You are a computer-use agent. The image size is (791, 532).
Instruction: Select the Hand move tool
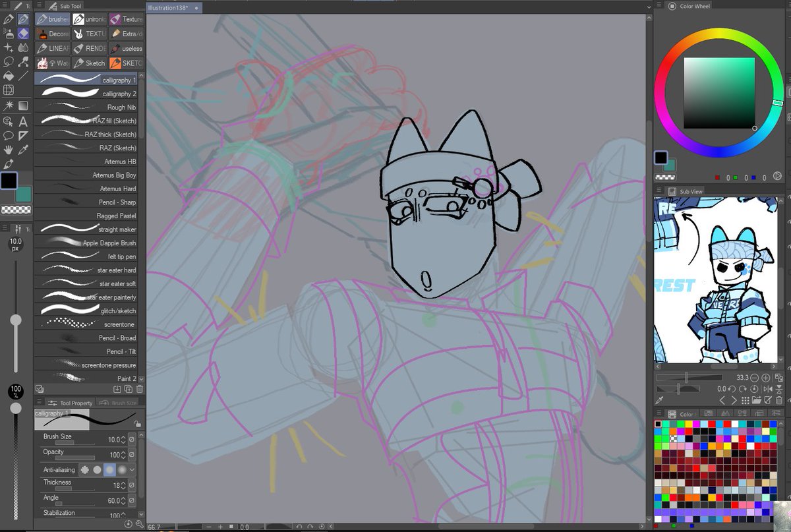click(8, 150)
